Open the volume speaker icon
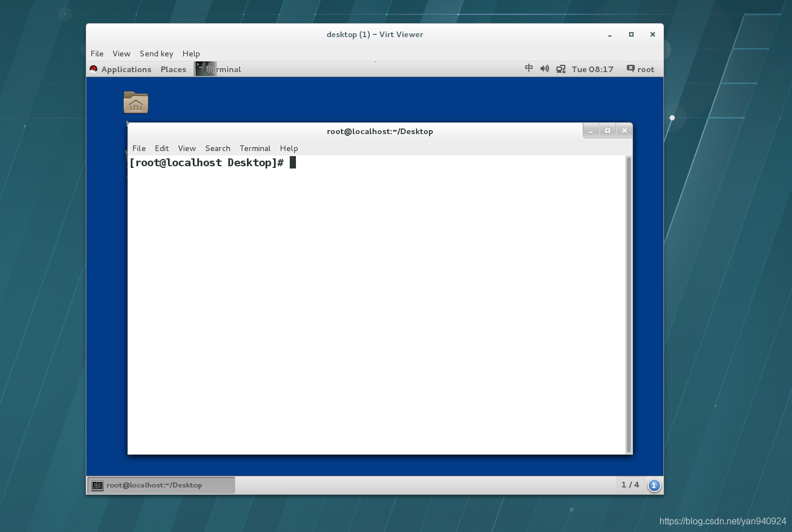 tap(545, 69)
